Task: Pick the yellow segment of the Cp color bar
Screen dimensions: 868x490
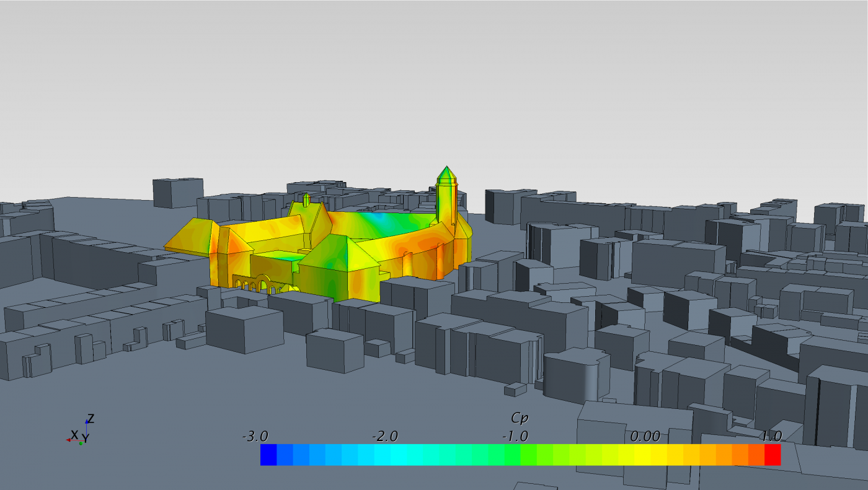Action: click(x=645, y=455)
